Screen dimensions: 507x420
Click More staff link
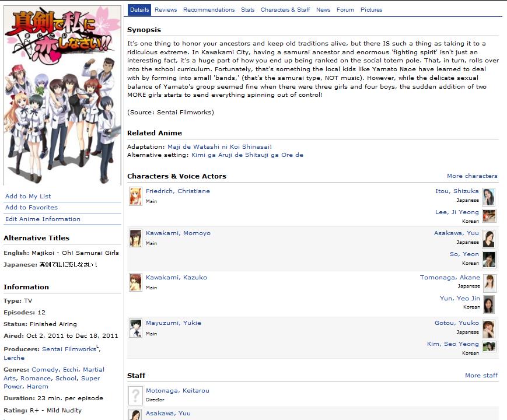coord(481,376)
